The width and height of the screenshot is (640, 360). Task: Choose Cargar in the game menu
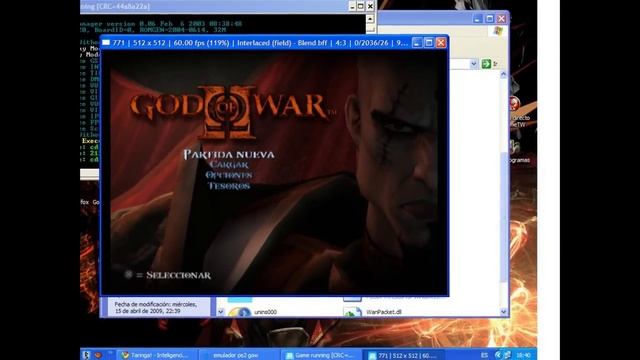[x=229, y=164]
